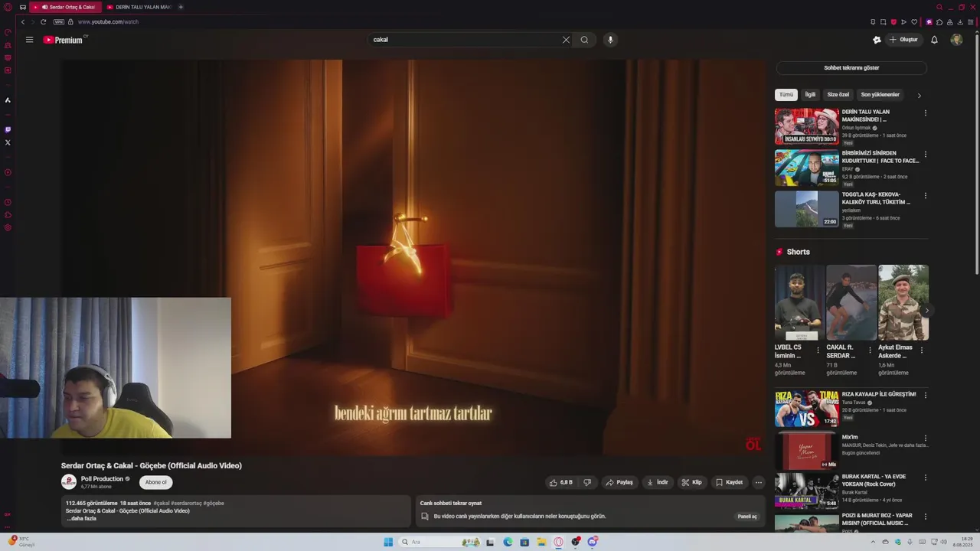This screenshot has height=551, width=980.
Task: Select the İlgili filter chip
Action: pos(810,95)
